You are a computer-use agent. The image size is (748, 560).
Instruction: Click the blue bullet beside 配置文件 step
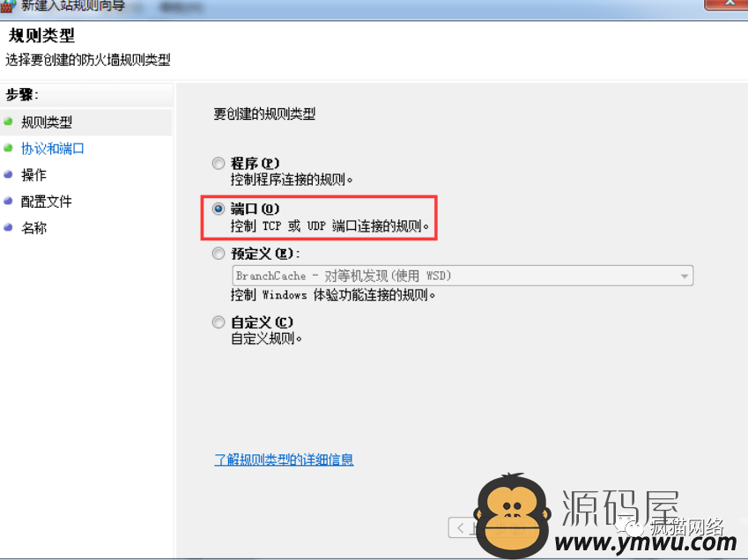(8, 201)
